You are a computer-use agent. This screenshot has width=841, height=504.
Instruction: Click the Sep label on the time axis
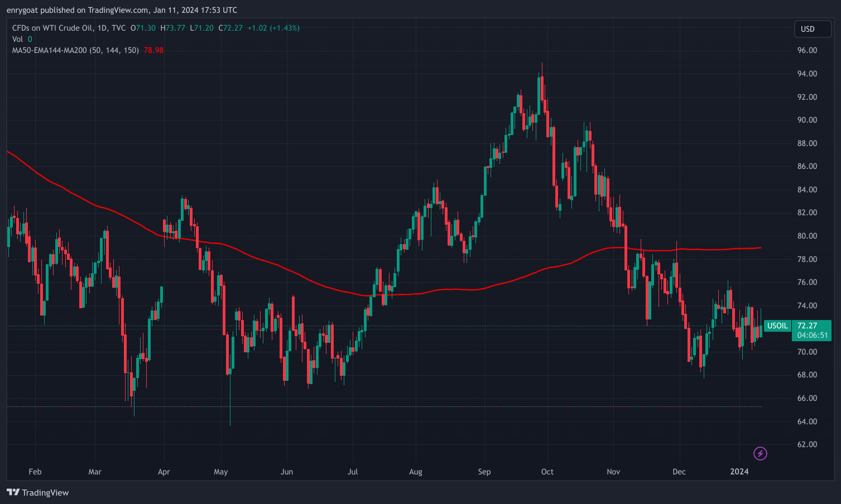point(484,471)
